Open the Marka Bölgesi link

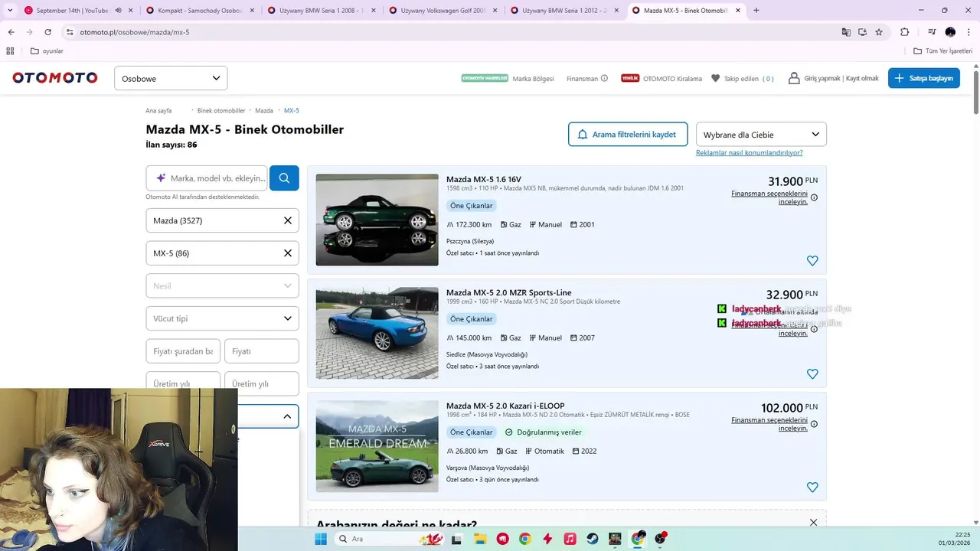coord(533,79)
